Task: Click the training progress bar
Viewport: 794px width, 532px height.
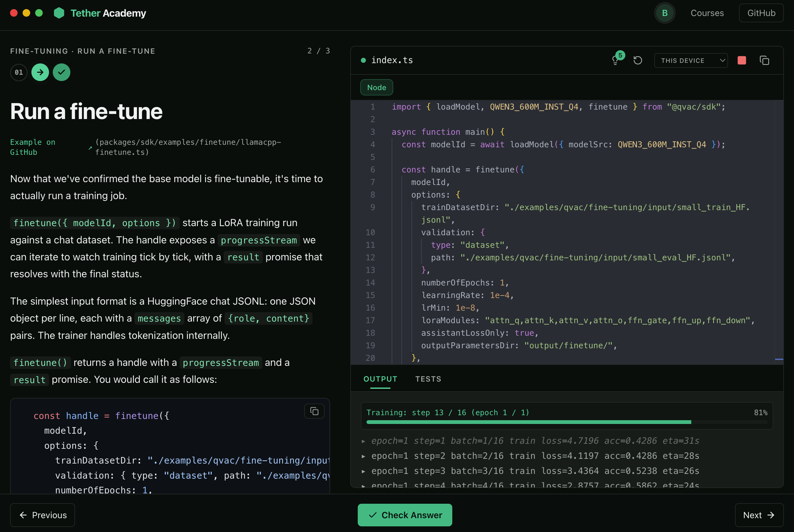Action: 567,422
